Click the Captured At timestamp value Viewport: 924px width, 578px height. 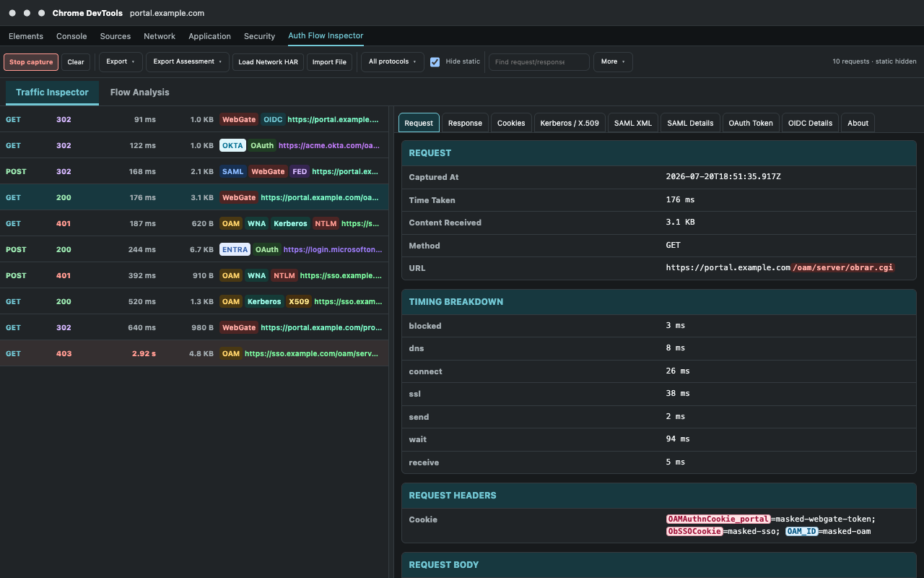pyautogui.click(x=723, y=176)
